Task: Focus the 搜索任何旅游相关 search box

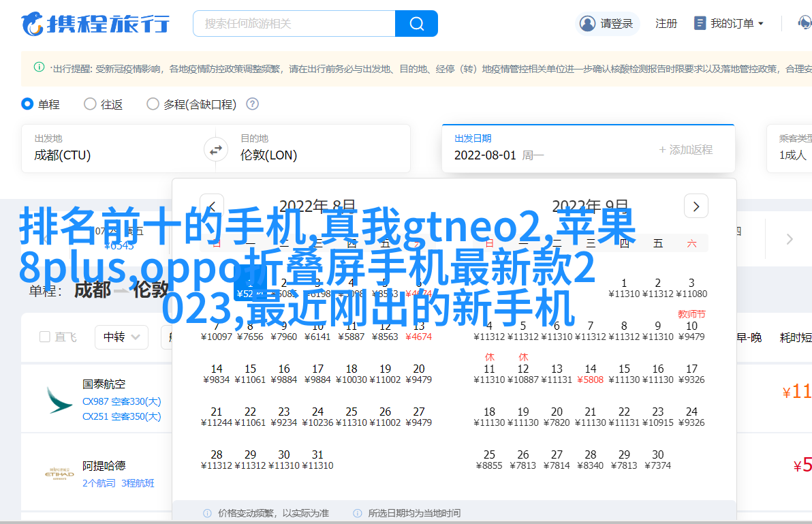Action: (294, 24)
